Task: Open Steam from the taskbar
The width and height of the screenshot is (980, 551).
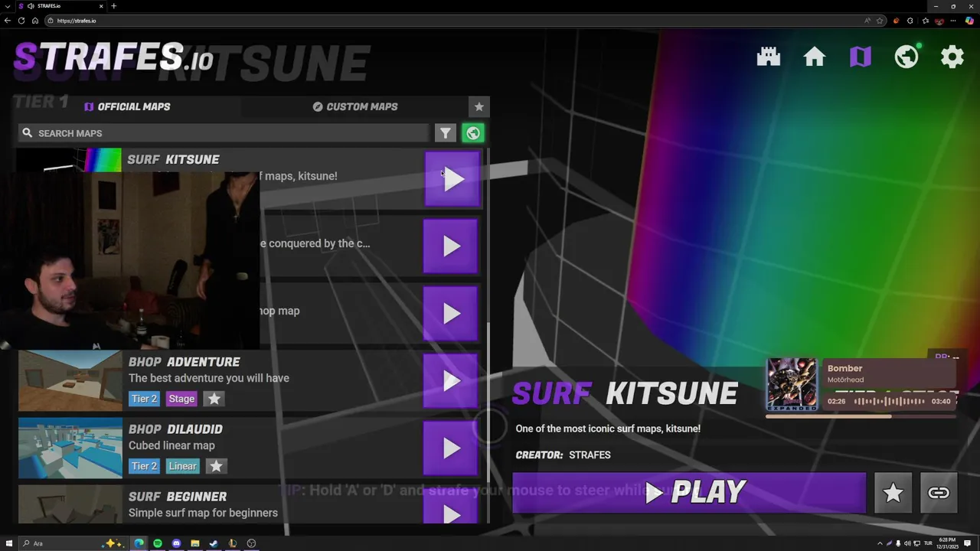Action: (x=214, y=543)
